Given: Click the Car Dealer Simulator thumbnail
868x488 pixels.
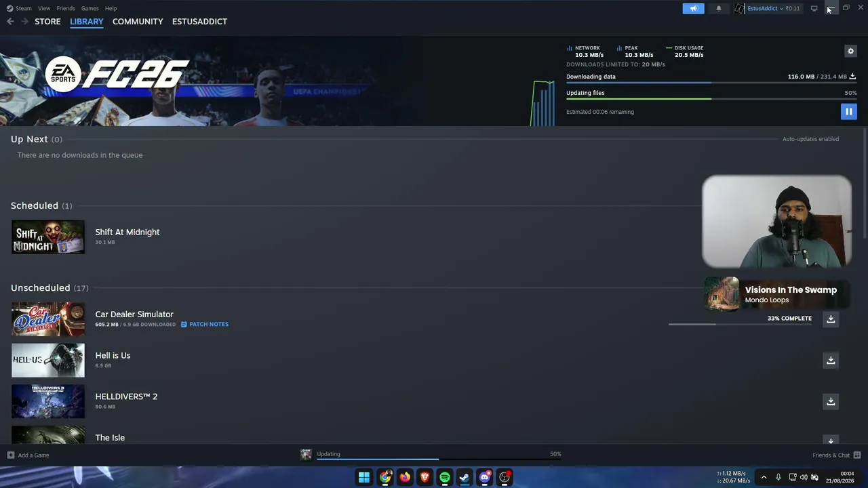Looking at the screenshot, I should tap(48, 319).
